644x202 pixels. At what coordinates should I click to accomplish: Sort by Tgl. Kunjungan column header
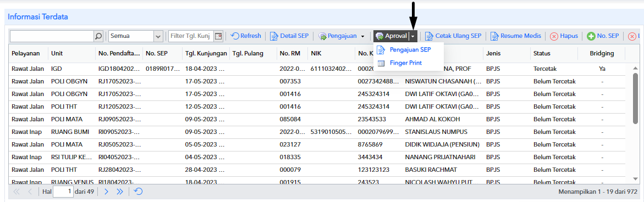coord(206,54)
